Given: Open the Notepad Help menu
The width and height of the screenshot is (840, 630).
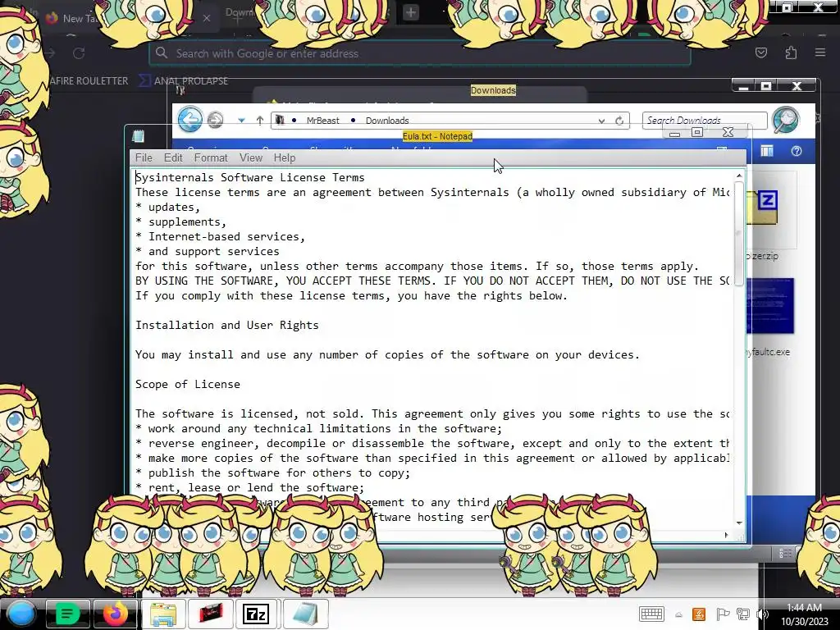Looking at the screenshot, I should [285, 157].
